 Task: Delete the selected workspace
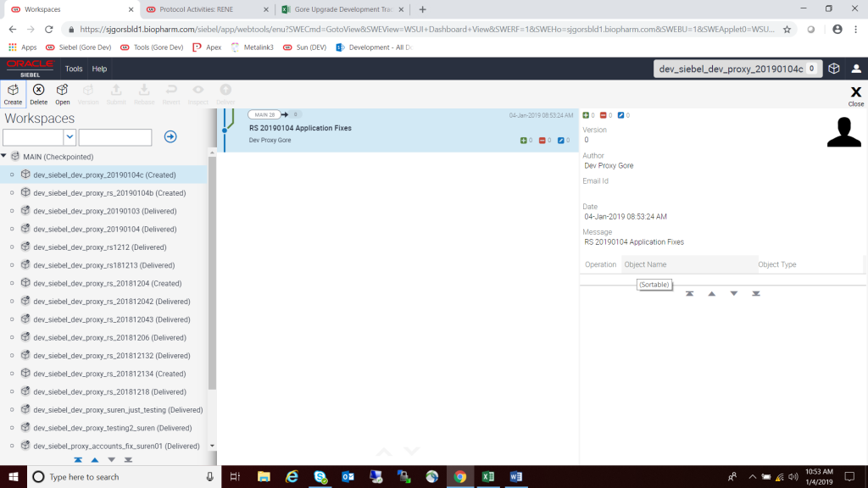tap(38, 93)
